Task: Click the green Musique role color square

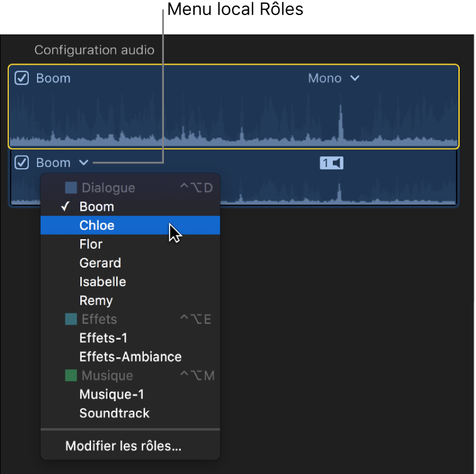Action: coord(71,376)
